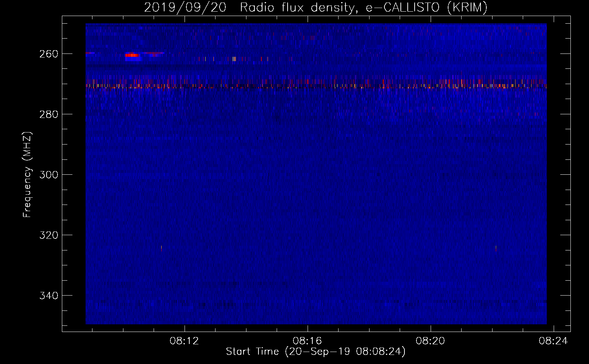589x364 pixels.
Task: Click the 08:12 time tick label
Action: (x=185, y=341)
